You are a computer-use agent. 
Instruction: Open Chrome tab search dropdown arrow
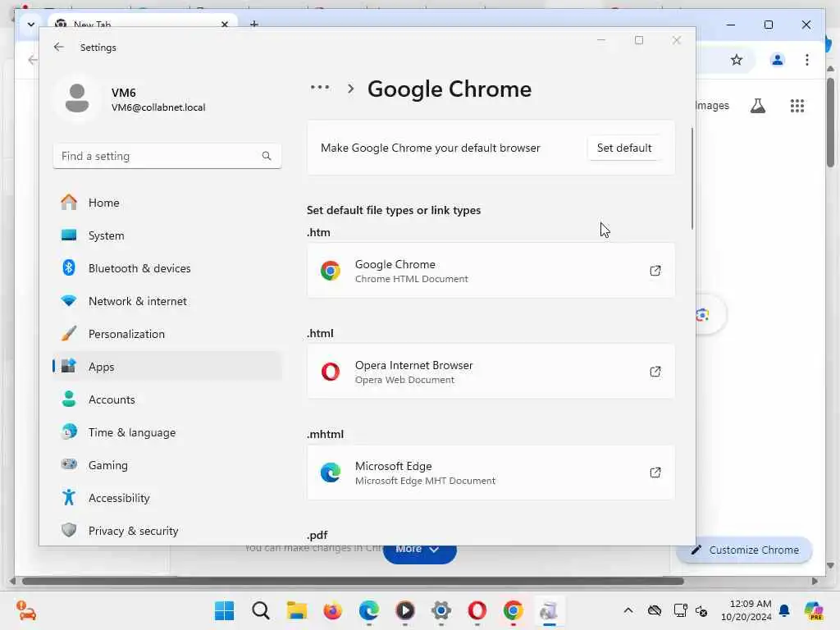tap(30, 24)
